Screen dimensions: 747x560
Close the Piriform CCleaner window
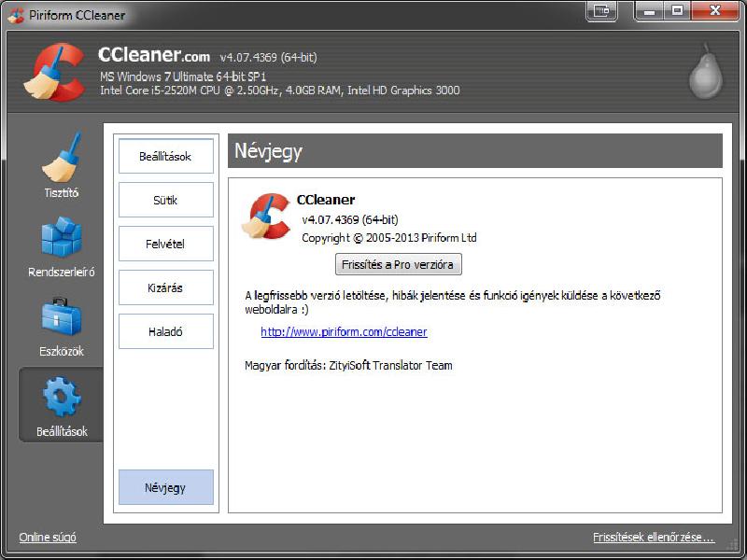pyautogui.click(x=714, y=10)
